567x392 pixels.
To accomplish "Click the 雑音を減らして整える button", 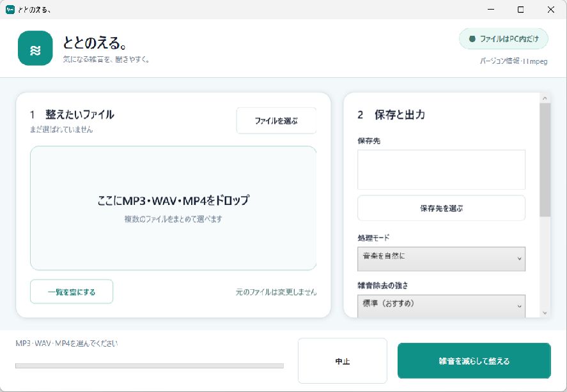I will [x=474, y=361].
